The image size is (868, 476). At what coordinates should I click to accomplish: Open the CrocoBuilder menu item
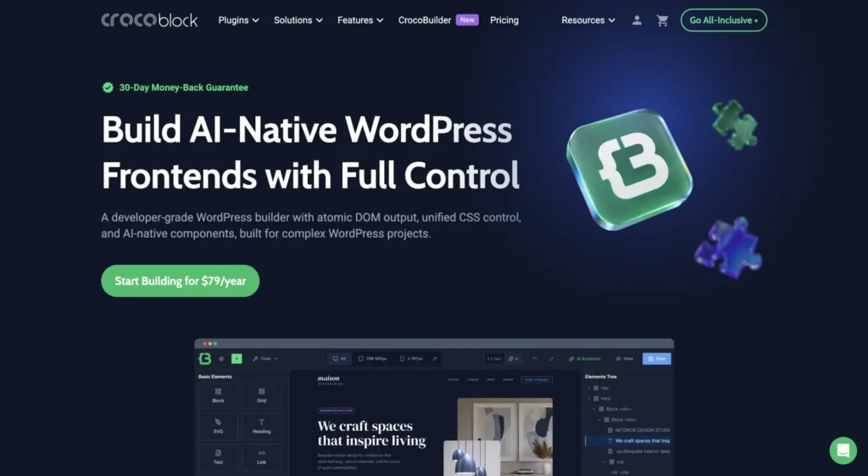pyautogui.click(x=425, y=20)
